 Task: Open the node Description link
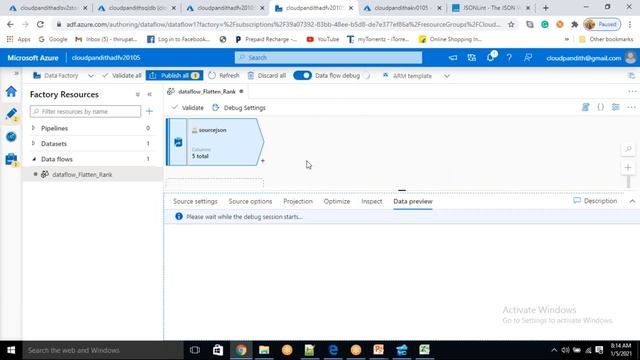[x=595, y=201]
